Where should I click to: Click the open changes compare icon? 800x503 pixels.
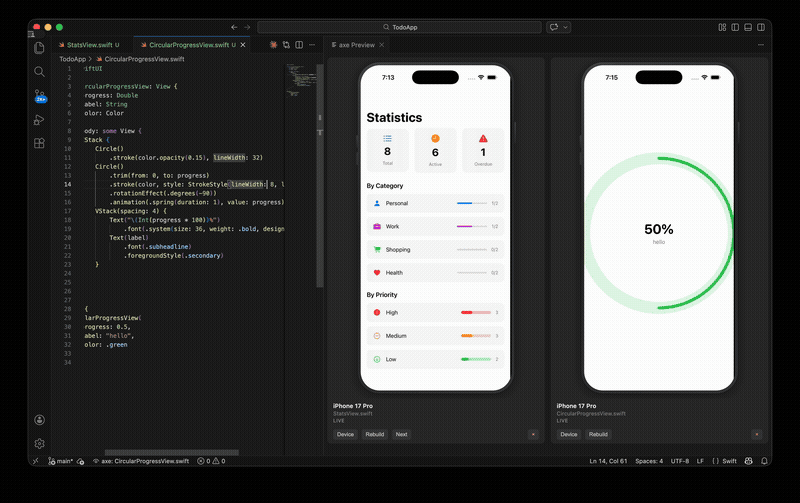click(286, 45)
